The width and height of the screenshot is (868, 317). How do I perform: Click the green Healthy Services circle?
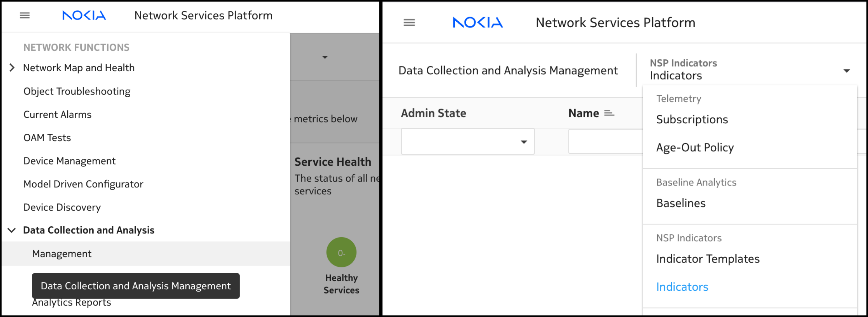(x=341, y=253)
